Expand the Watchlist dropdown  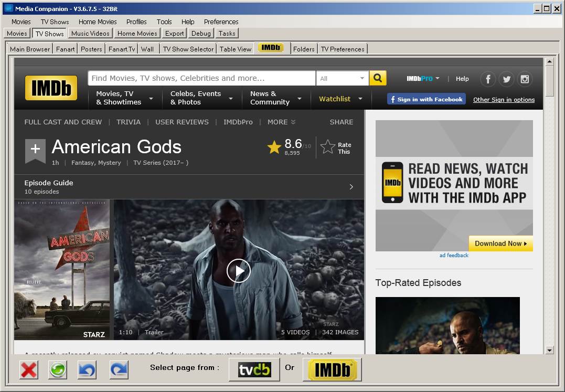pos(340,99)
